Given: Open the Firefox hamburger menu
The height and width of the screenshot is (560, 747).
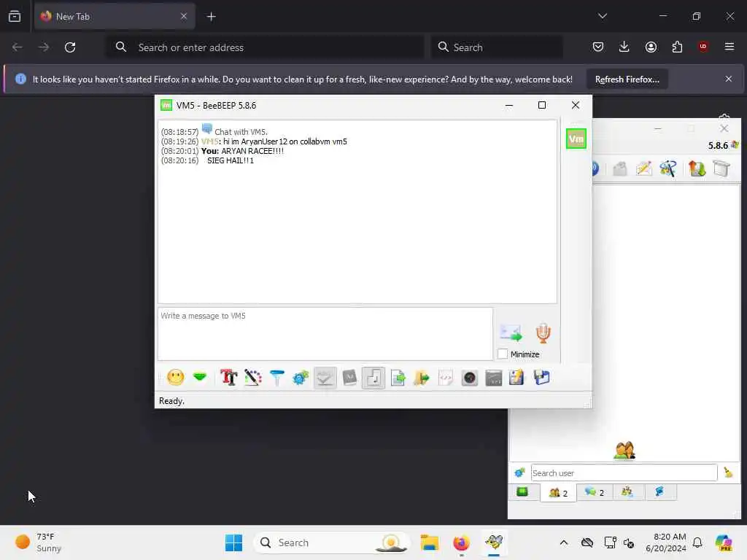Looking at the screenshot, I should tap(729, 47).
